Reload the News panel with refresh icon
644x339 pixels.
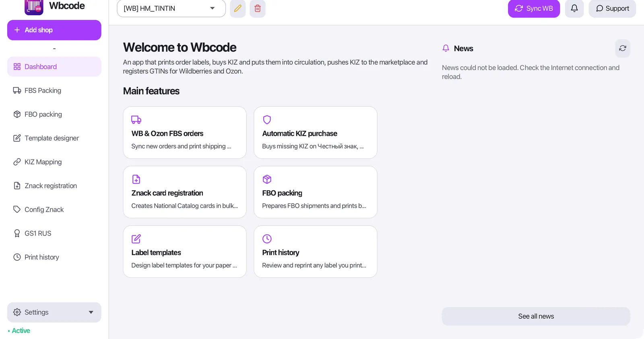pos(623,48)
